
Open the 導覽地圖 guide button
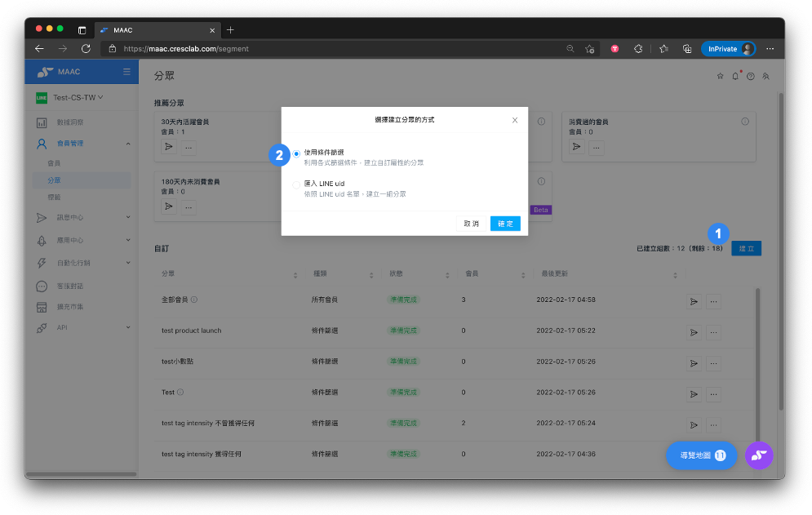701,455
